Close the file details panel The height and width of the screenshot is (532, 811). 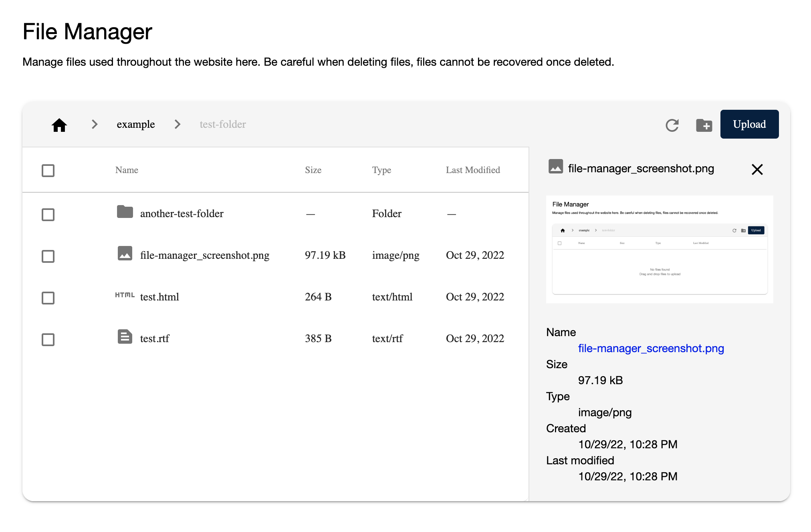pyautogui.click(x=757, y=169)
